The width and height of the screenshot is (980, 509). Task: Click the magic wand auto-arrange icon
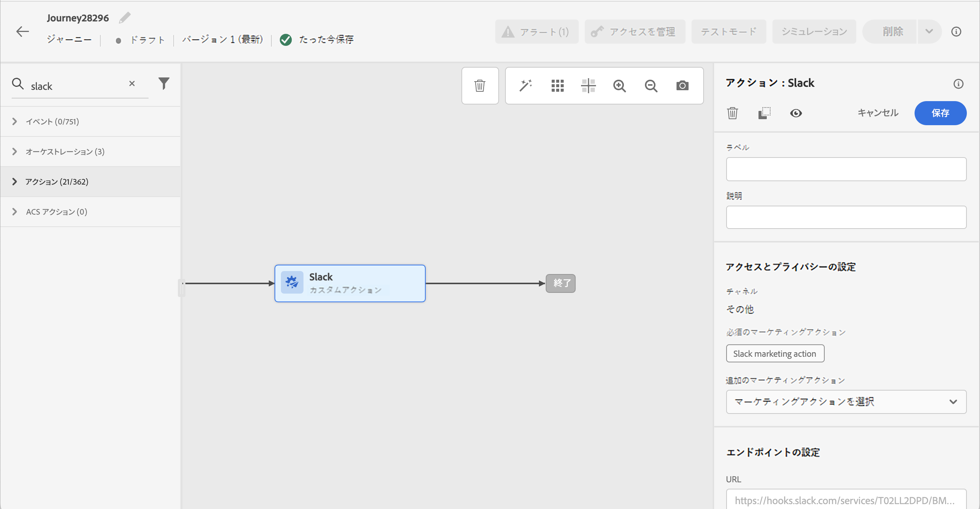(x=525, y=86)
